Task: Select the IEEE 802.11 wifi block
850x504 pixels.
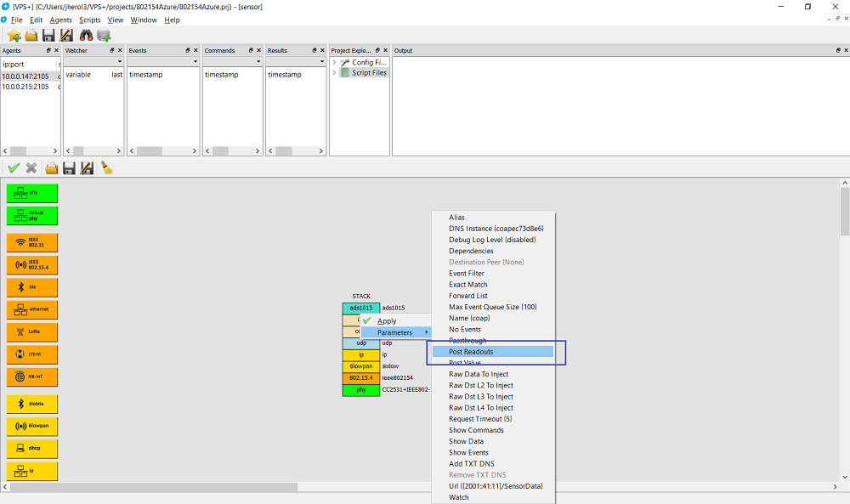Action: click(32, 242)
